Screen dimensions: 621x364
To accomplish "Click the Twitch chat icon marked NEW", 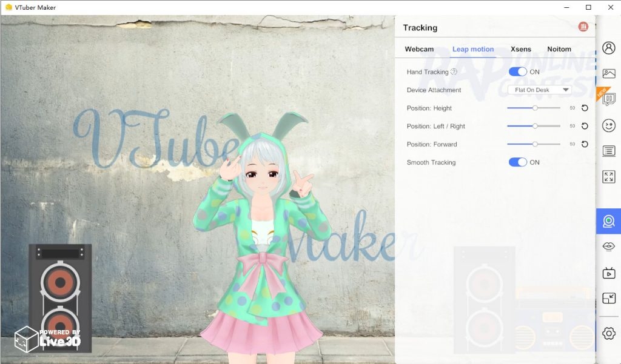I will [x=609, y=99].
